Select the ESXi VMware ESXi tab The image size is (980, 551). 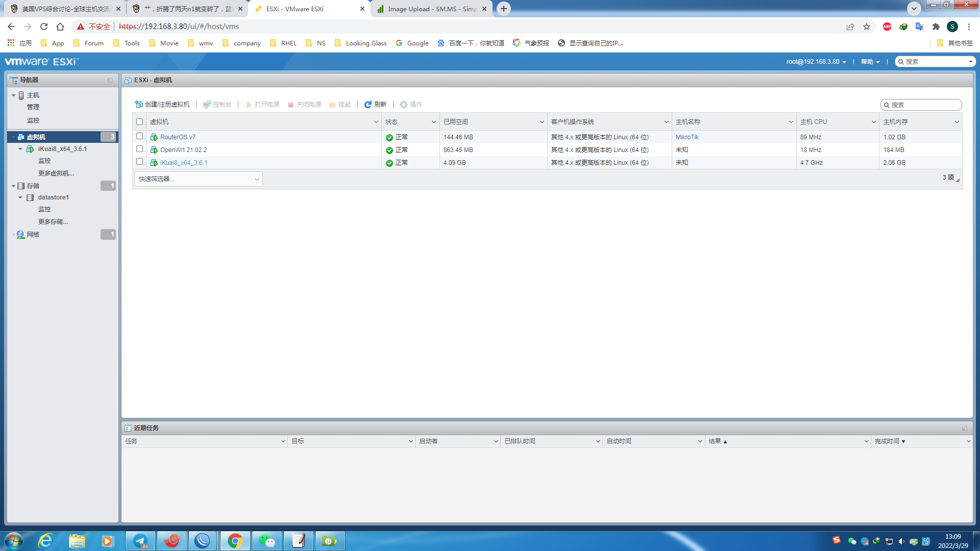[x=309, y=9]
